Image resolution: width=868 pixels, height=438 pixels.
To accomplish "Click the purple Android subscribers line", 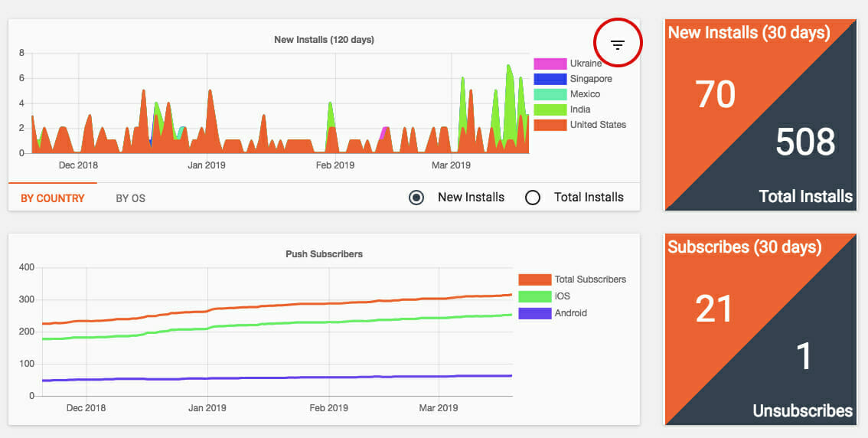I will 277,378.
